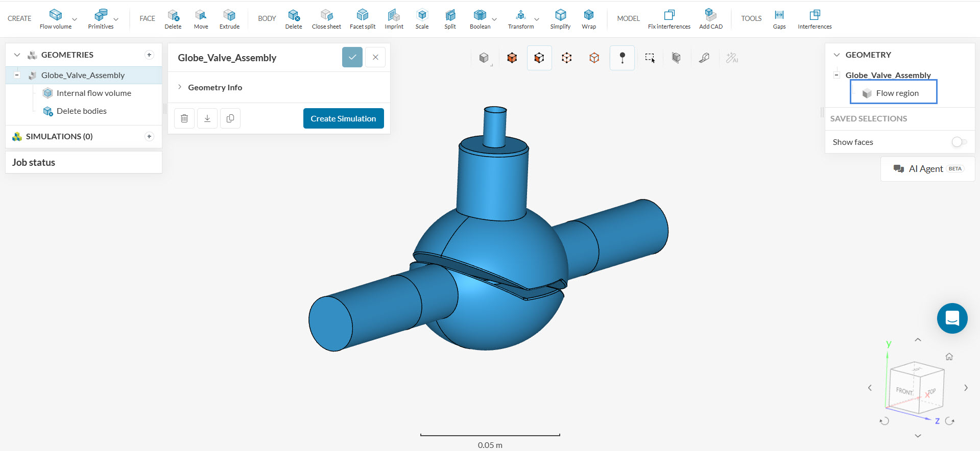Click the Add CAD icon
The width and height of the screenshot is (980, 451).
(x=710, y=15)
